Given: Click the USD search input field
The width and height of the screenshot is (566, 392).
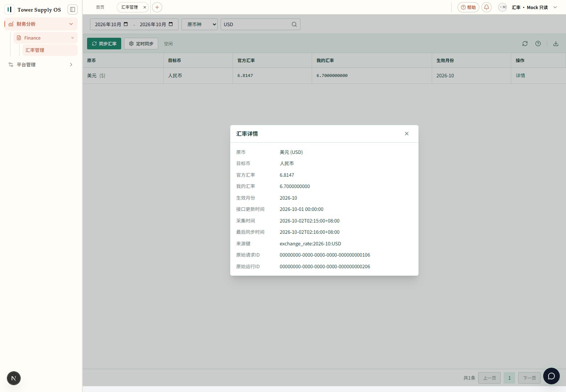Looking at the screenshot, I should (256, 24).
